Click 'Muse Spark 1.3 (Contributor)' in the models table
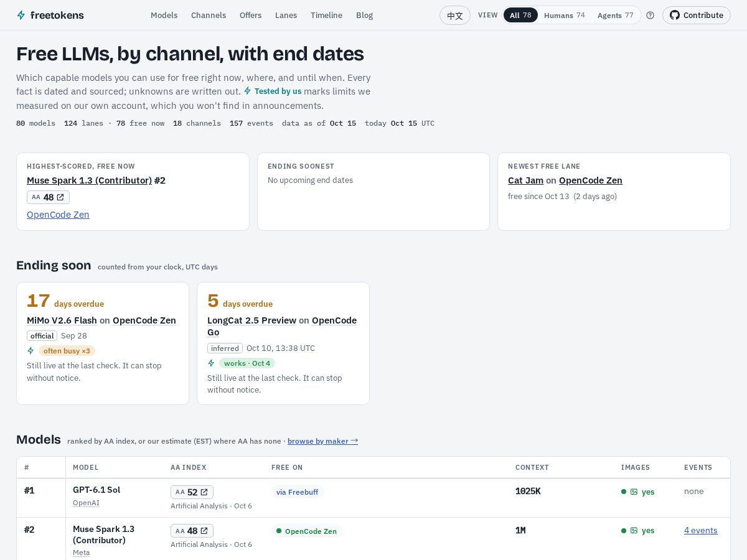Viewport: 747px width, 560px height. pyautogui.click(x=103, y=534)
